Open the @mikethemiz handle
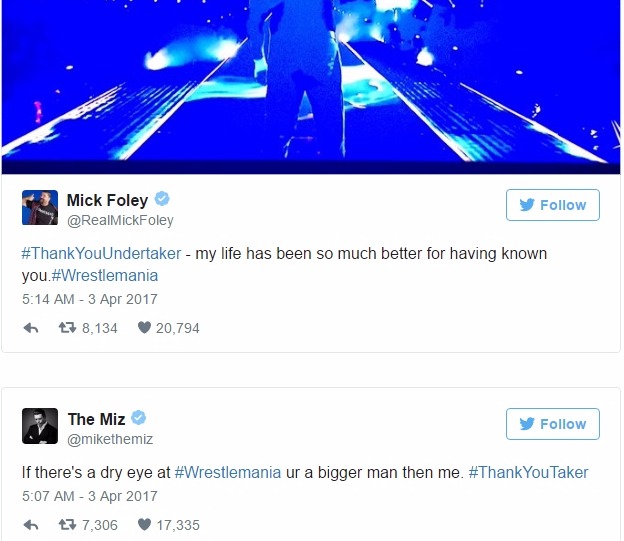624x541 pixels. (110, 439)
